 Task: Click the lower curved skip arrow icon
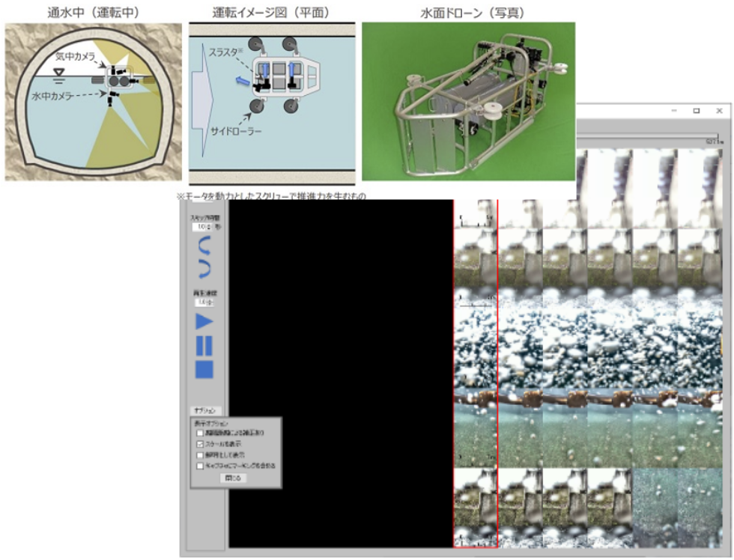coord(204,268)
